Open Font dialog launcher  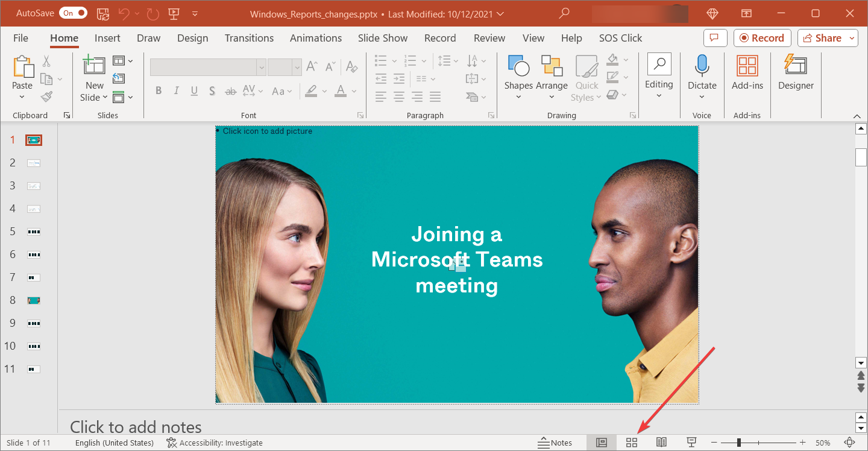[x=360, y=115]
